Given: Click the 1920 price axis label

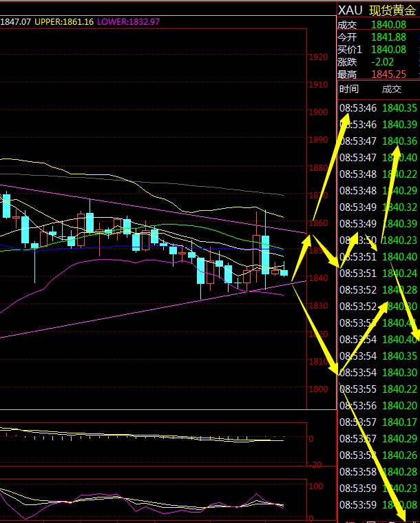Looking at the screenshot, I should [x=319, y=57].
